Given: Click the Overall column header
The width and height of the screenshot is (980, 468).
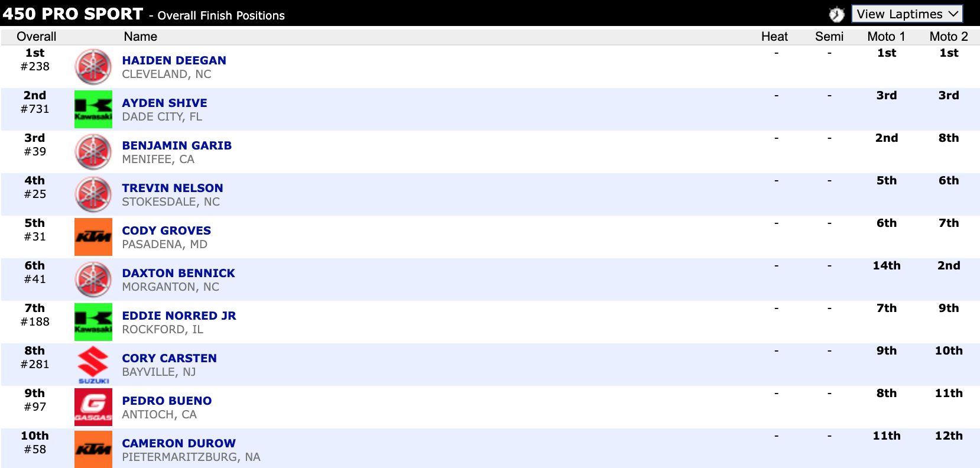Looking at the screenshot, I should click(36, 37).
